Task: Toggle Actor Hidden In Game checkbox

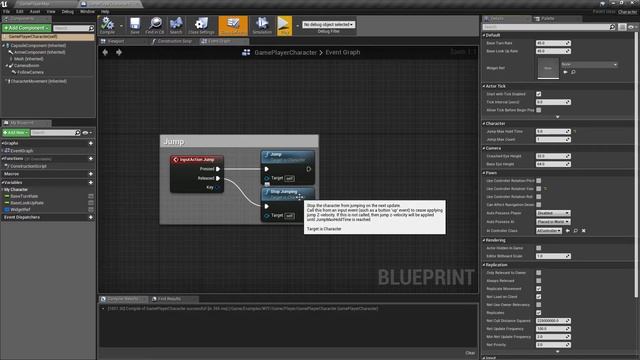Action: pyautogui.click(x=539, y=248)
